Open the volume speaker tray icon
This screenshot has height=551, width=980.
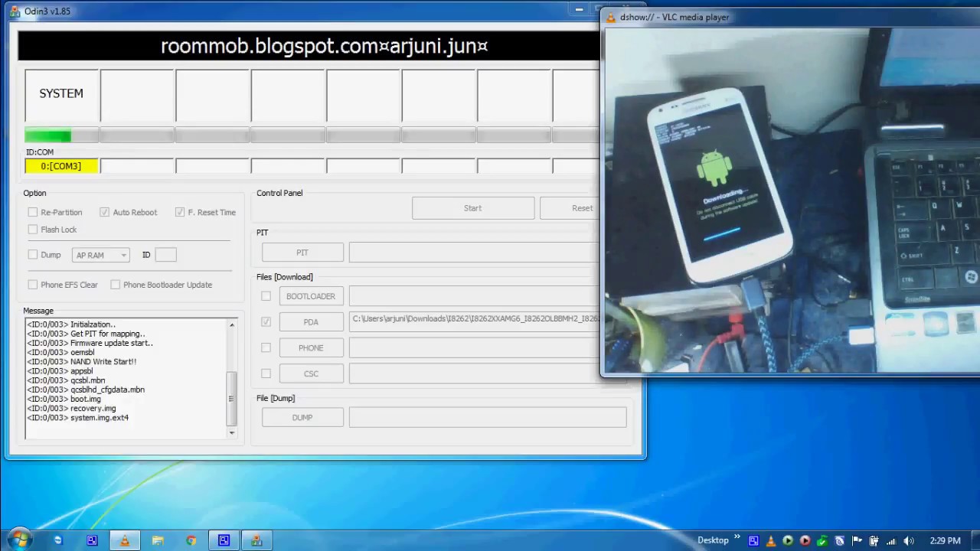coord(909,540)
